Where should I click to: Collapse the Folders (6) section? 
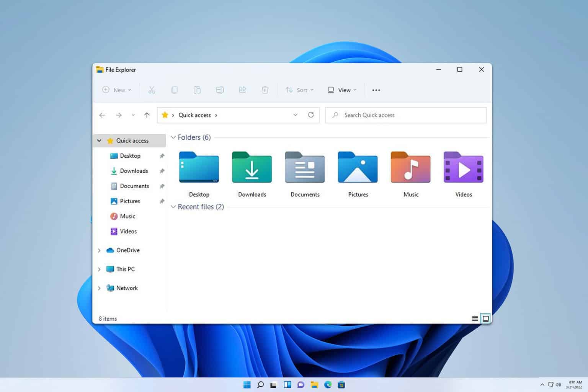tap(173, 137)
